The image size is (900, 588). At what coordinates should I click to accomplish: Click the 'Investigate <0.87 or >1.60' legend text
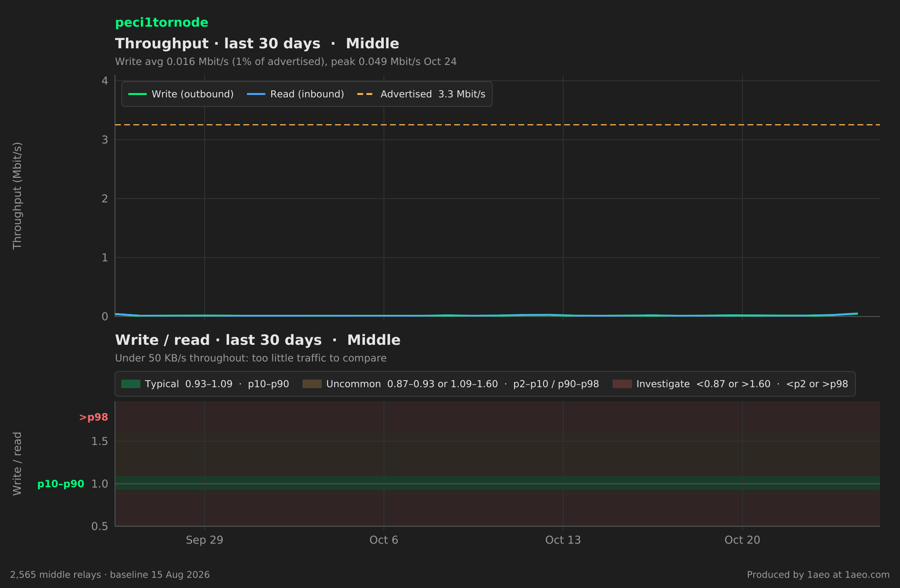pyautogui.click(x=742, y=384)
